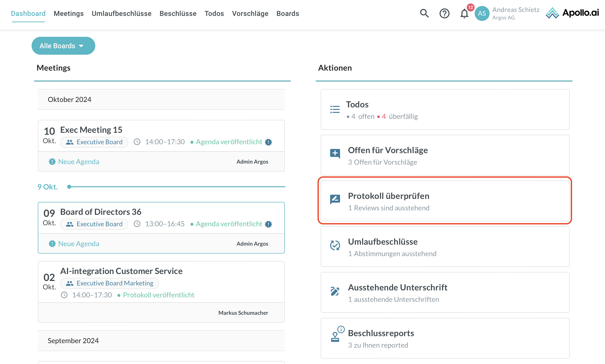Open the notifications bell
Screen dimensions: 605x364
pyautogui.click(x=464, y=13)
